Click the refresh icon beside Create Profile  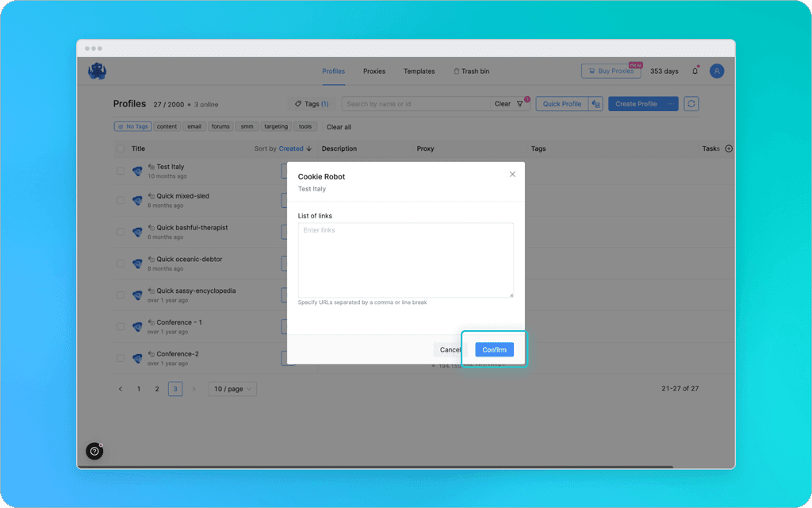point(691,104)
